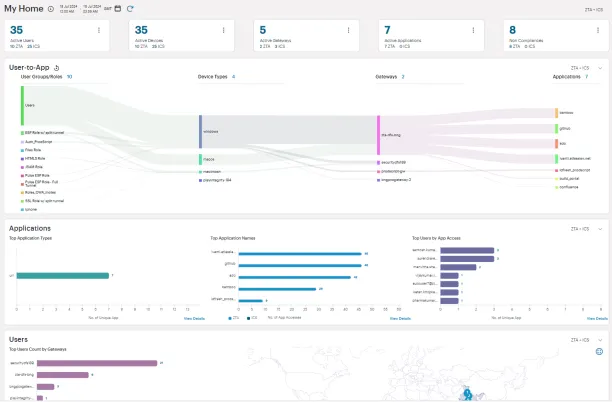Click the User Groups/Roles count 10
The width and height of the screenshot is (612, 402).
(x=69, y=77)
